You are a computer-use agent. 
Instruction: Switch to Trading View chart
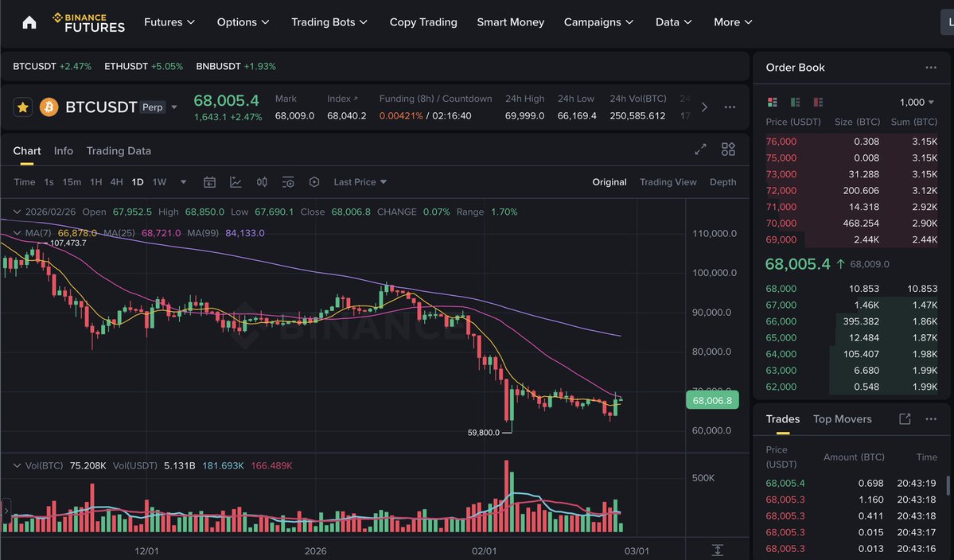pyautogui.click(x=668, y=182)
